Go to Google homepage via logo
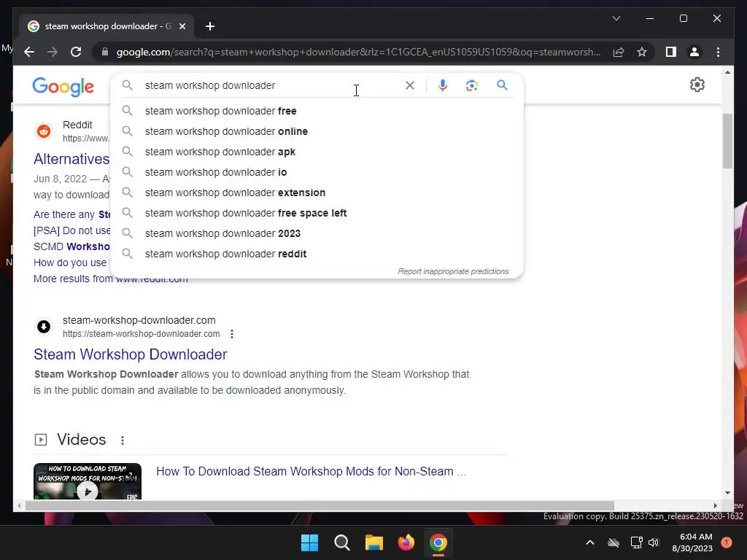The image size is (747, 560). (x=63, y=87)
